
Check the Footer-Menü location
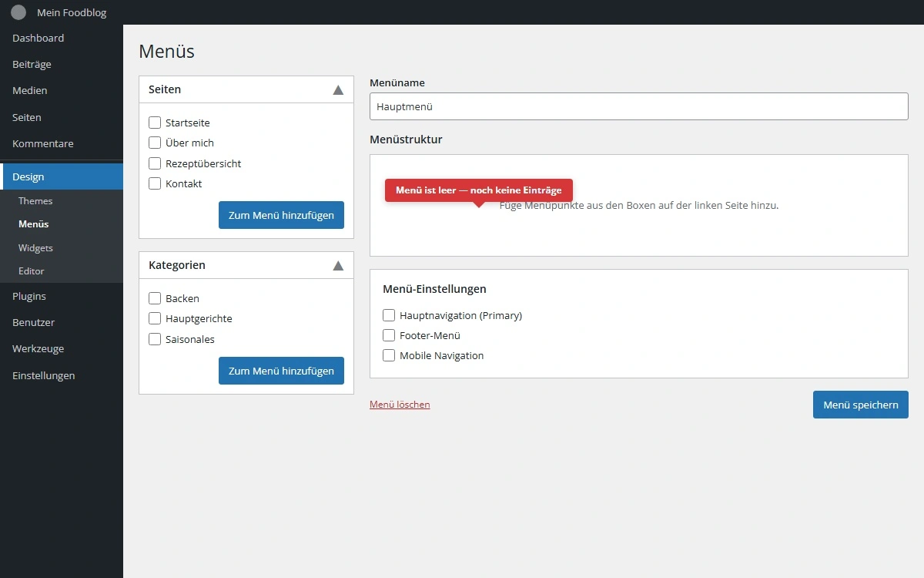pos(389,335)
